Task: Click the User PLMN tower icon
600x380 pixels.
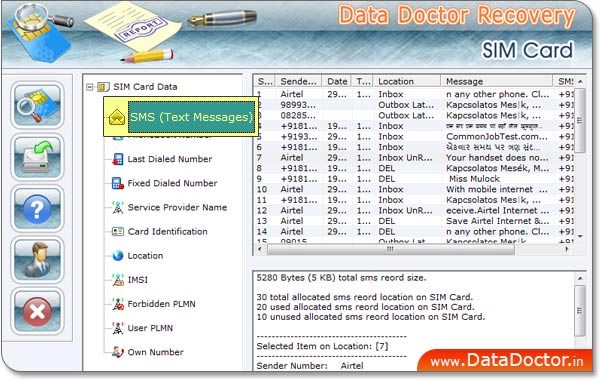Action: tap(118, 328)
